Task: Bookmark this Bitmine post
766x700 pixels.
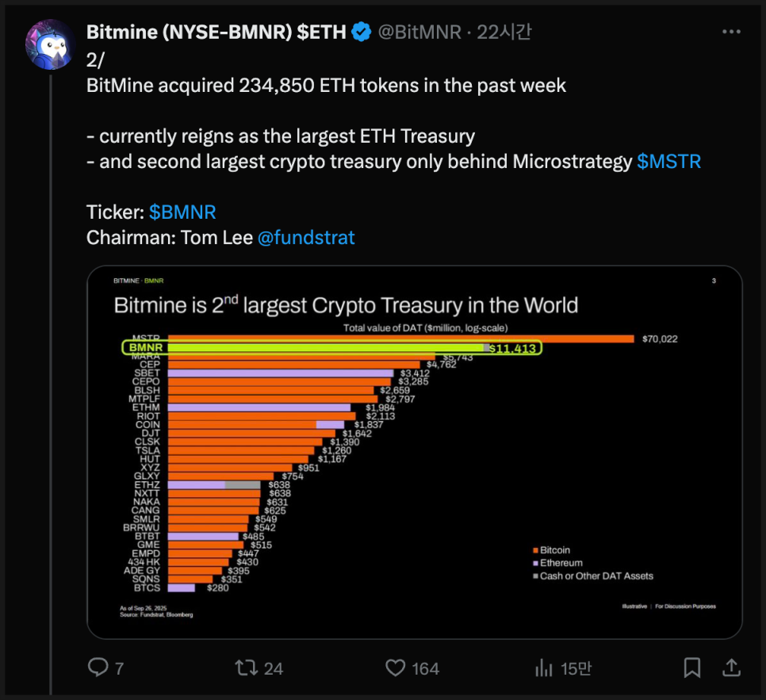Action: tap(691, 667)
